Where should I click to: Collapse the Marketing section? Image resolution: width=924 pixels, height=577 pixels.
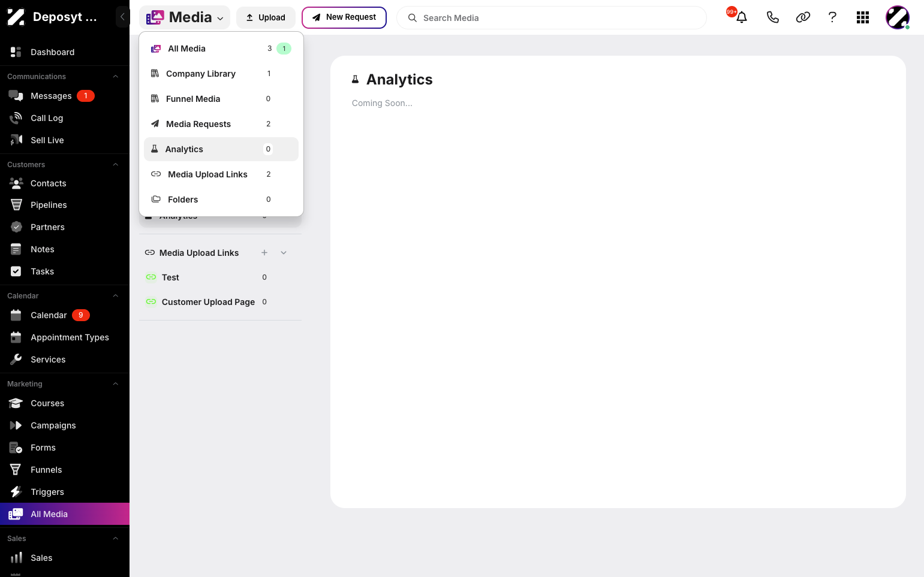tap(116, 384)
